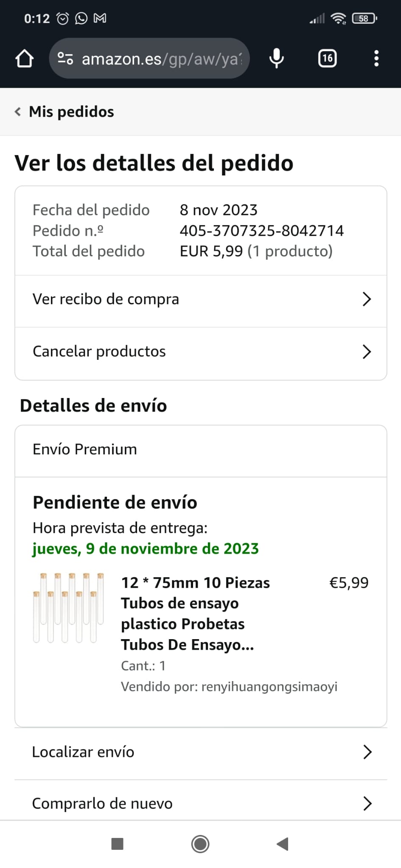This screenshot has height=868, width=401.
Task: Open Localizar envío tracking
Action: (83, 752)
